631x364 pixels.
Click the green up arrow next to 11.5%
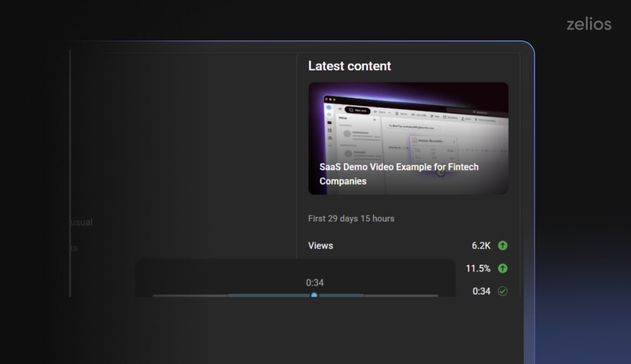click(x=502, y=268)
